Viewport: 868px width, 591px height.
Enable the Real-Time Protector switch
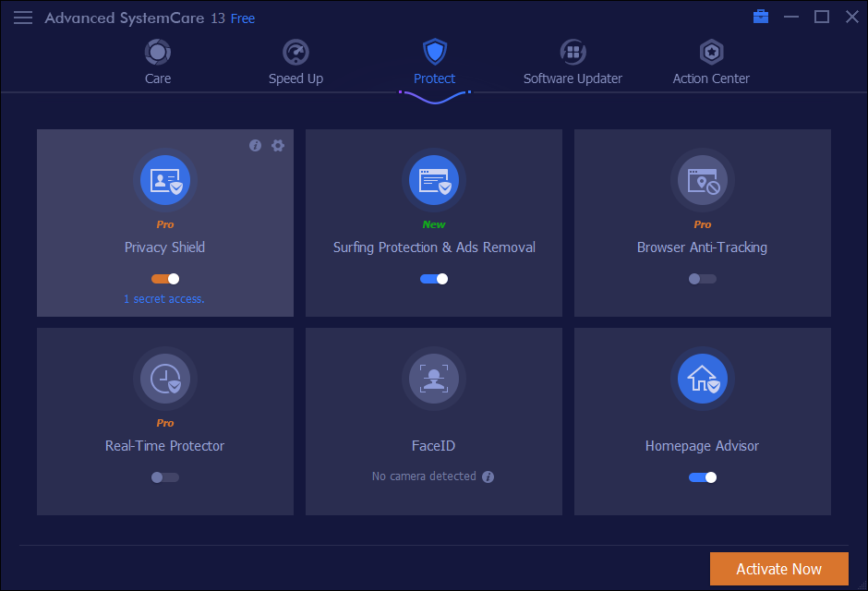coord(165,477)
